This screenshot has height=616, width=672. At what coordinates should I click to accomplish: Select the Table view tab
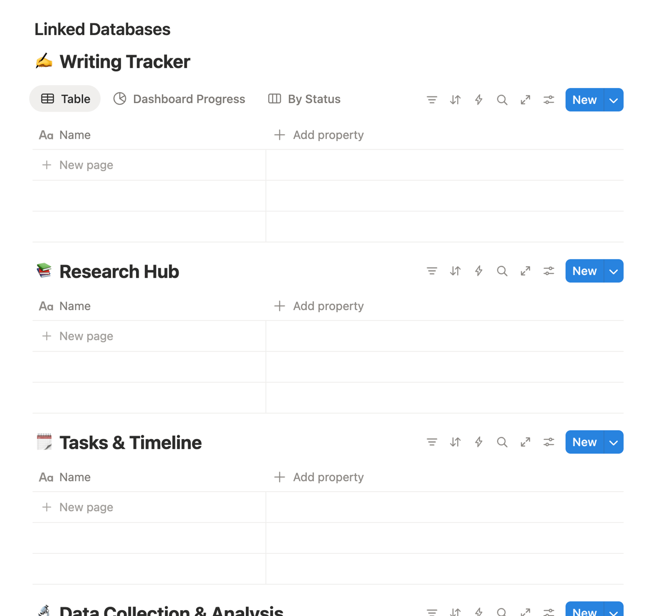click(x=65, y=99)
